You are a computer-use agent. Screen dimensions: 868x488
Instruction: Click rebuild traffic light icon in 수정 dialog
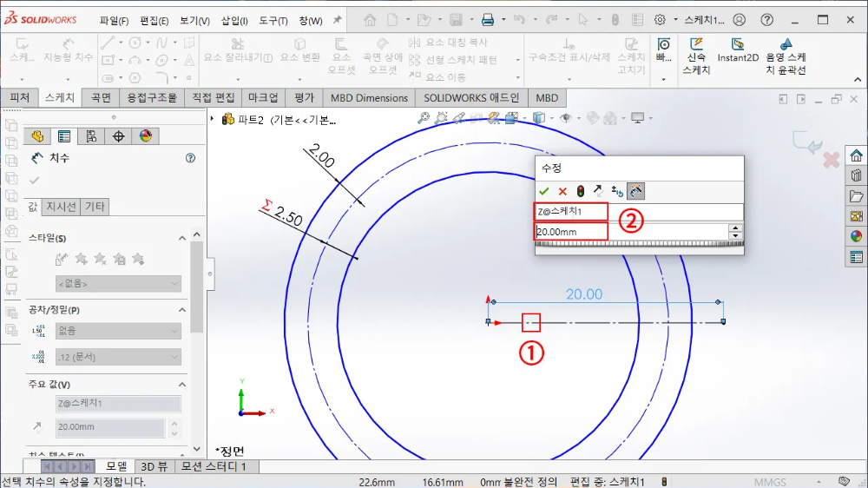(580, 191)
